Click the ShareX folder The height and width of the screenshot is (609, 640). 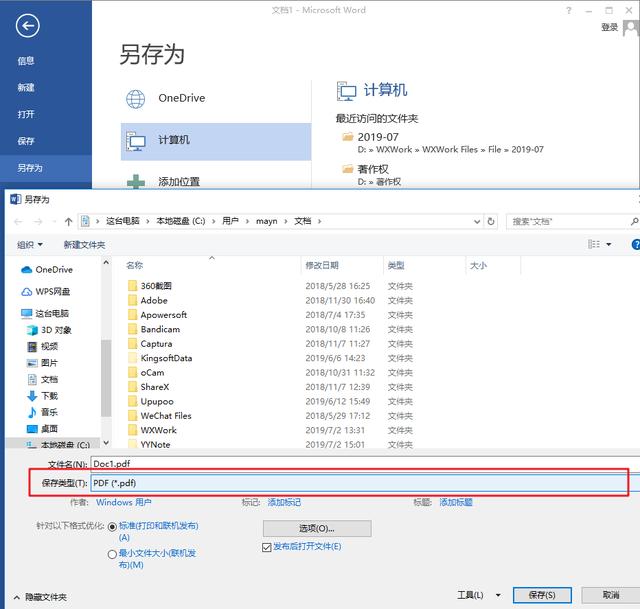tap(149, 387)
